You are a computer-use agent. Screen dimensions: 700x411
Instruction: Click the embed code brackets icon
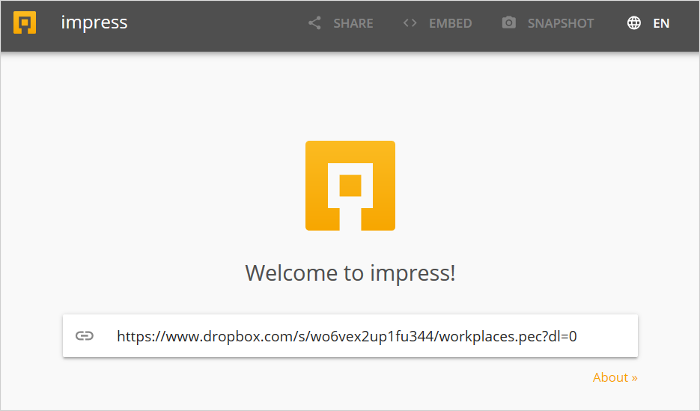click(x=410, y=23)
